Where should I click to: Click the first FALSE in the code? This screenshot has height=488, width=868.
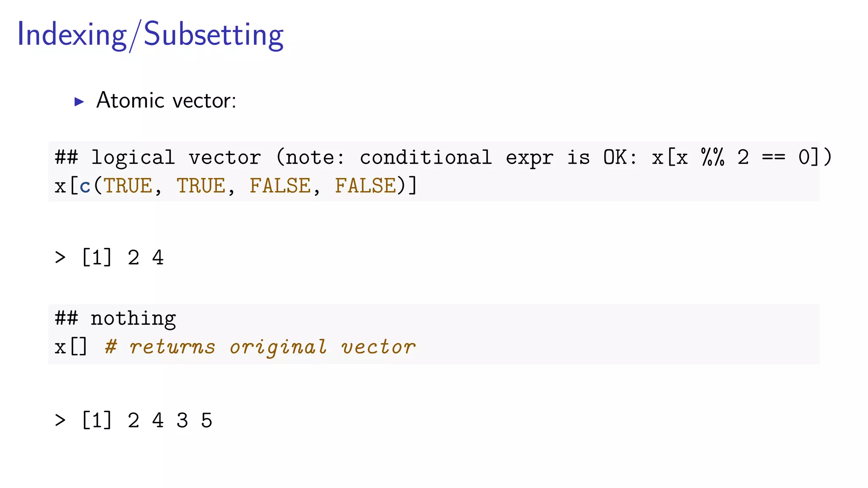tap(280, 186)
